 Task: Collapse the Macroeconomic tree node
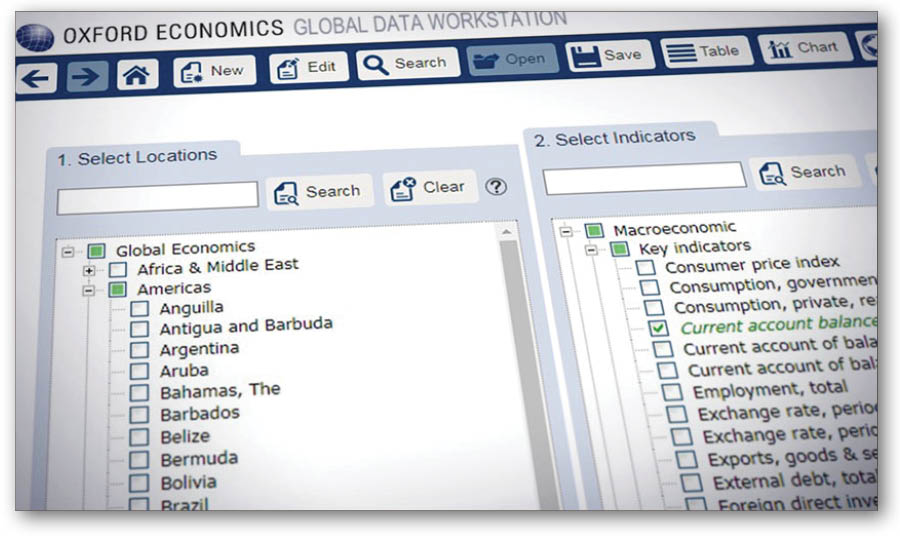point(566,231)
